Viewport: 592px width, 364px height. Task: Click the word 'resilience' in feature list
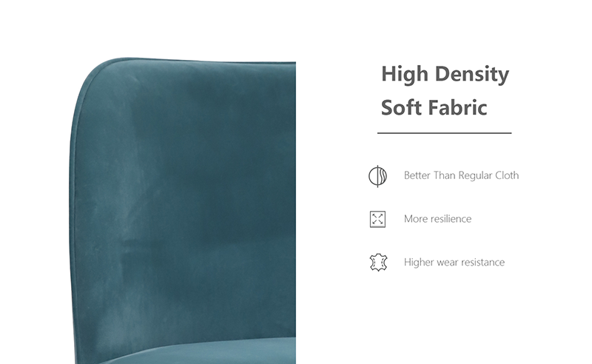click(x=450, y=219)
